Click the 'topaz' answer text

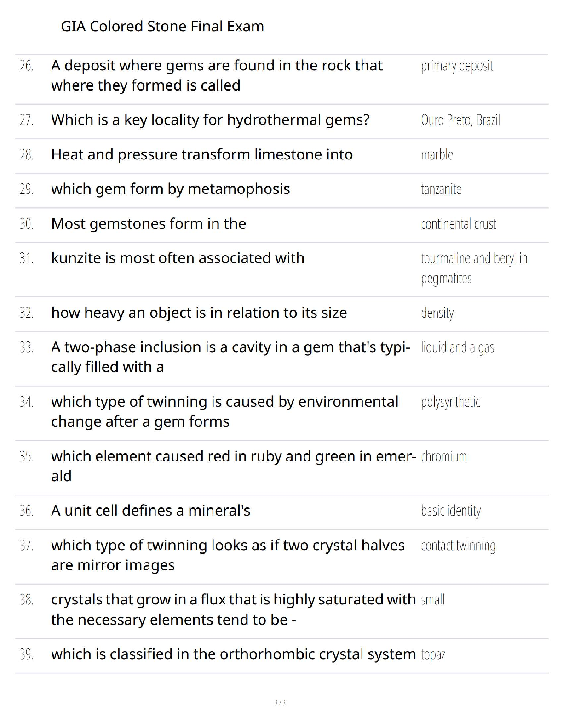click(x=433, y=654)
